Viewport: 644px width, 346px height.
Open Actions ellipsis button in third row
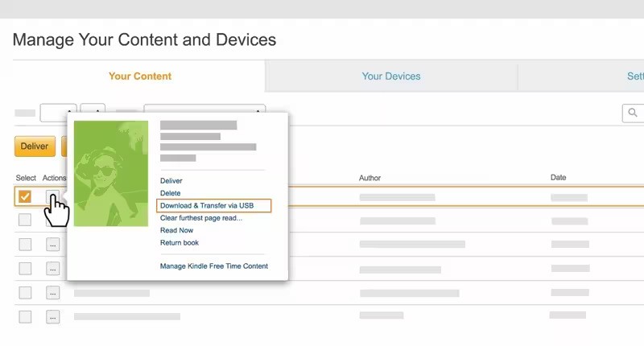pyautogui.click(x=52, y=245)
